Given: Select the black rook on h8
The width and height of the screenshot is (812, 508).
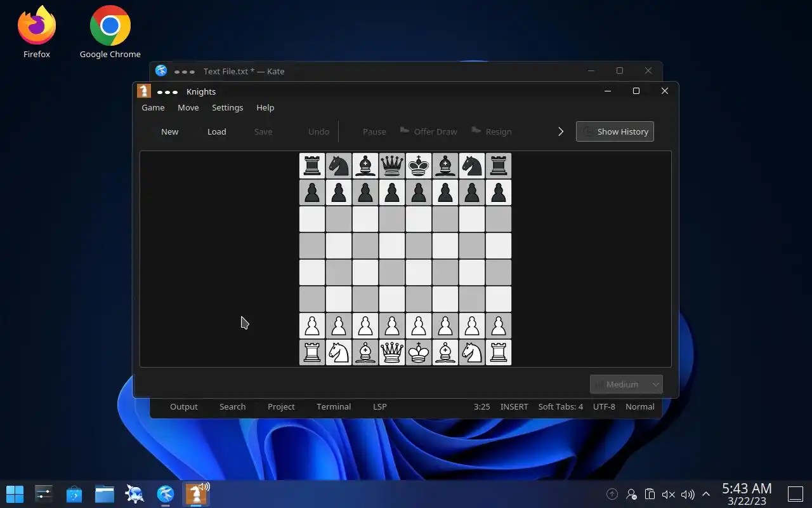Looking at the screenshot, I should [499, 166].
